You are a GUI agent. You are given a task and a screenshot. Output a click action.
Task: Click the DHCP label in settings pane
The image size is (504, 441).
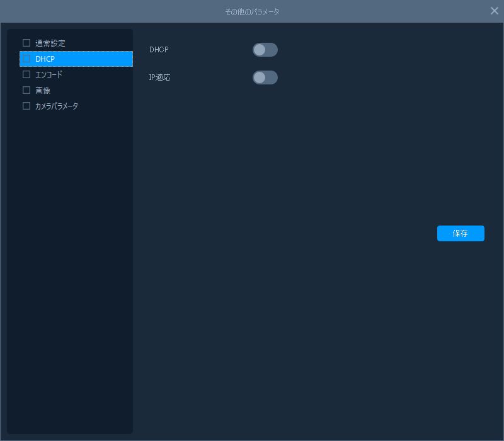coord(159,50)
